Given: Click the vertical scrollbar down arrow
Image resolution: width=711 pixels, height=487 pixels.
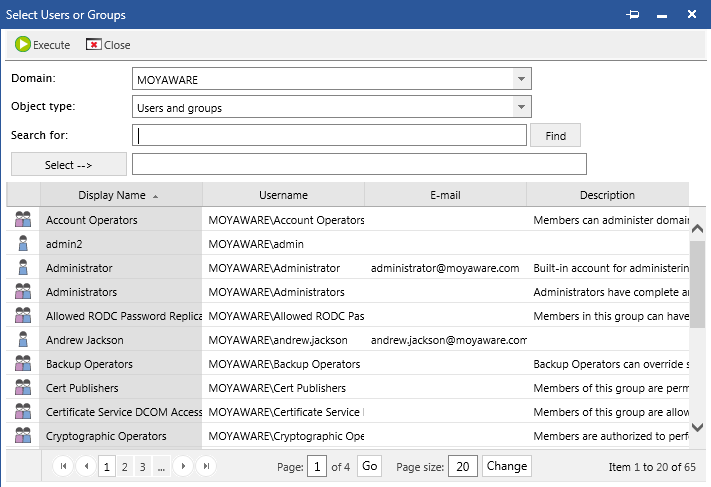Looking at the screenshot, I should (x=698, y=428).
